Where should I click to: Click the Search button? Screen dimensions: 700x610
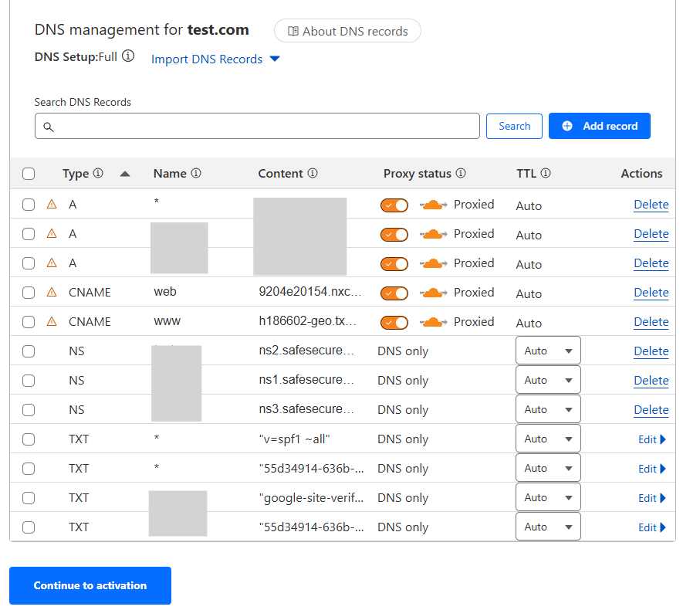[x=514, y=126]
